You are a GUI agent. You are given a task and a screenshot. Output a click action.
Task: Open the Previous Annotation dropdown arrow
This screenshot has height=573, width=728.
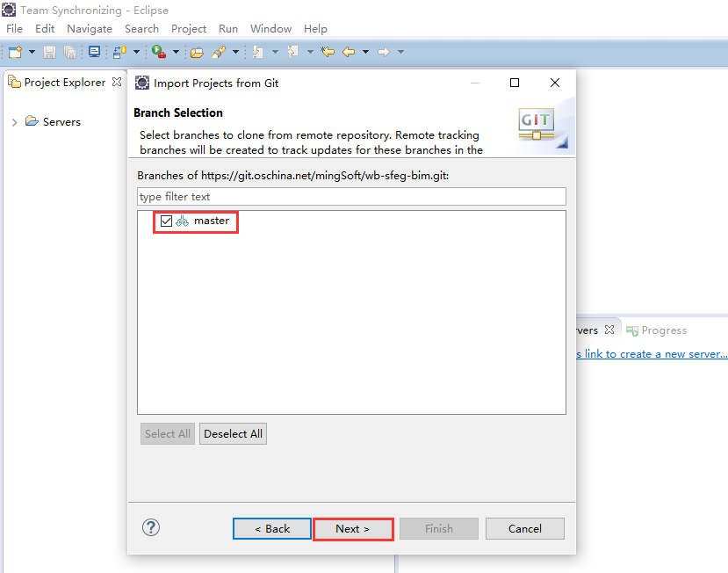point(310,52)
